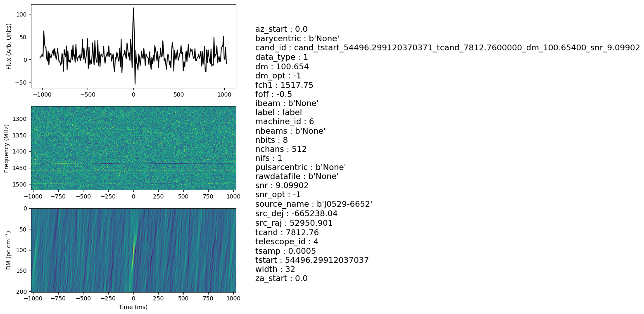Click the 'fch1 : 1517.75' text
Screen dimensions: 644x314
pyautogui.click(x=284, y=85)
